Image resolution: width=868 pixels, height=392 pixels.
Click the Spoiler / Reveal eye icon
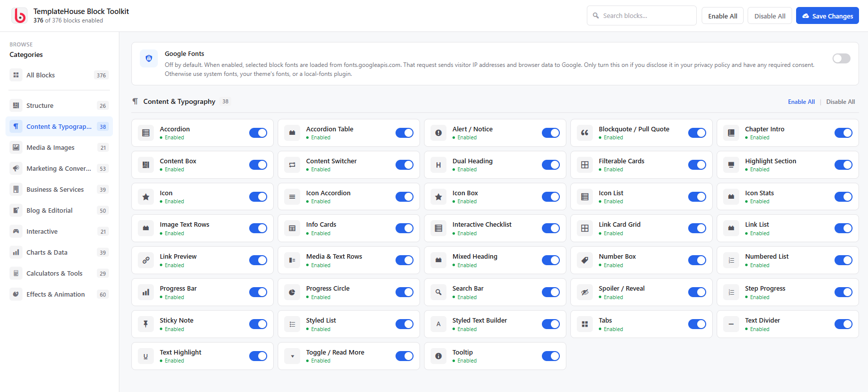point(585,292)
